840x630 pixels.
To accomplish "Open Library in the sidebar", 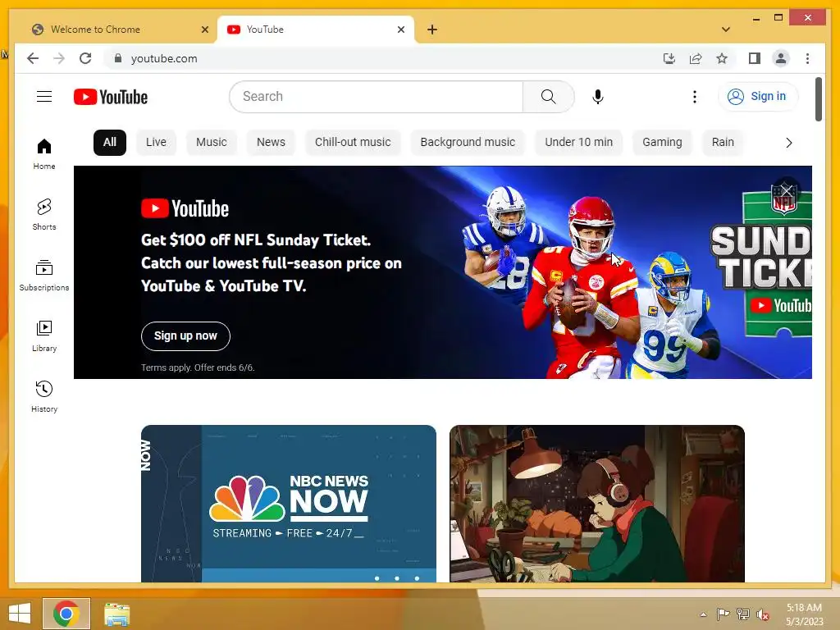I will [44, 336].
